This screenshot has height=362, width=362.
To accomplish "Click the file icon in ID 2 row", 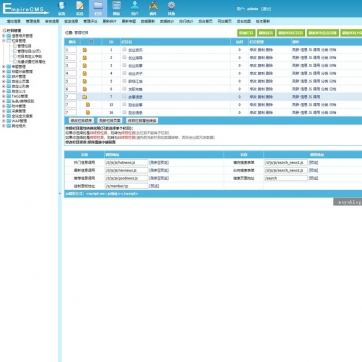I will pyautogui.click(x=85, y=58).
